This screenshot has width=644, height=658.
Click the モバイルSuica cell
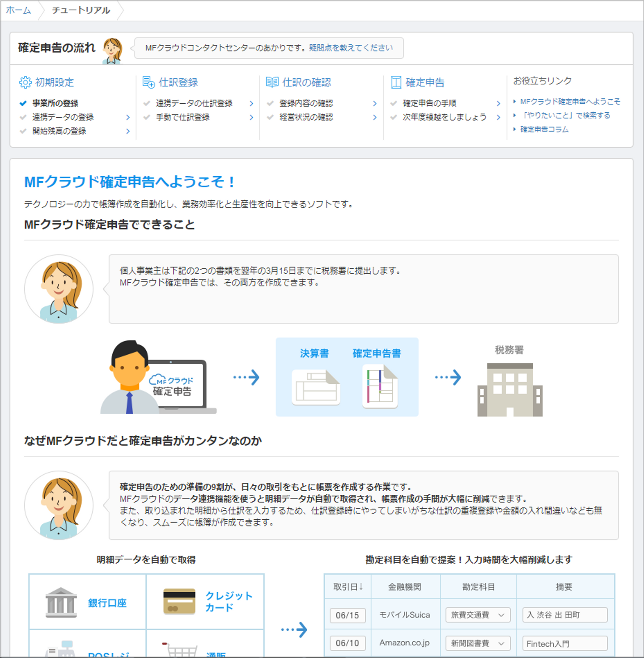pos(405,615)
